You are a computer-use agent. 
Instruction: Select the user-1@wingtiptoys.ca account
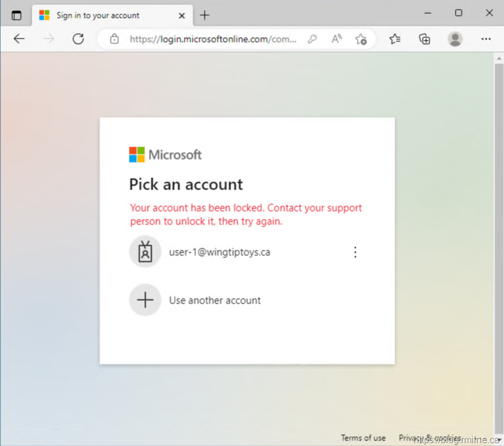tap(219, 252)
